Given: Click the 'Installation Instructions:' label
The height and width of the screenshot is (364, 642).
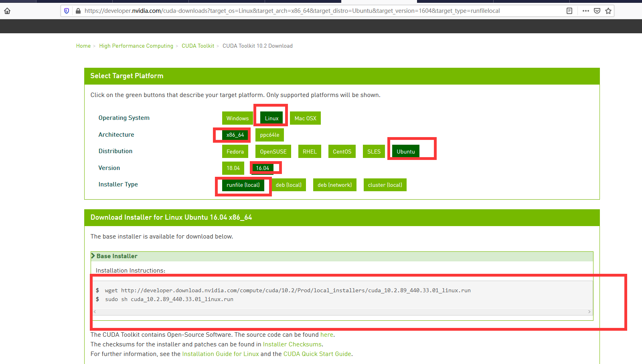Looking at the screenshot, I should click(x=130, y=271).
